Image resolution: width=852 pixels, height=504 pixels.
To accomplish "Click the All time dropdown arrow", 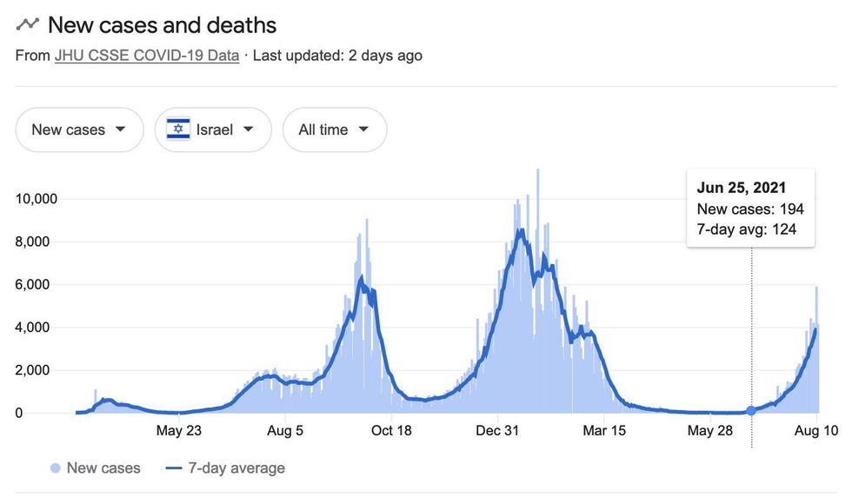I will (363, 129).
